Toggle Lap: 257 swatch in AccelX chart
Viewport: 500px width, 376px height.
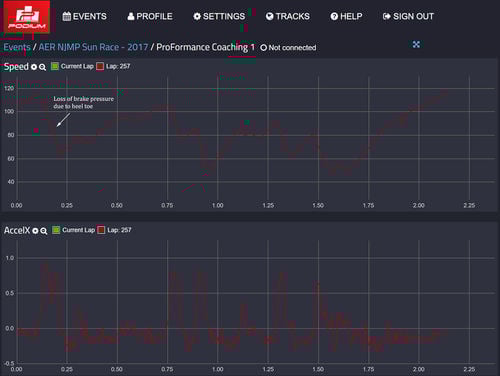(101, 230)
